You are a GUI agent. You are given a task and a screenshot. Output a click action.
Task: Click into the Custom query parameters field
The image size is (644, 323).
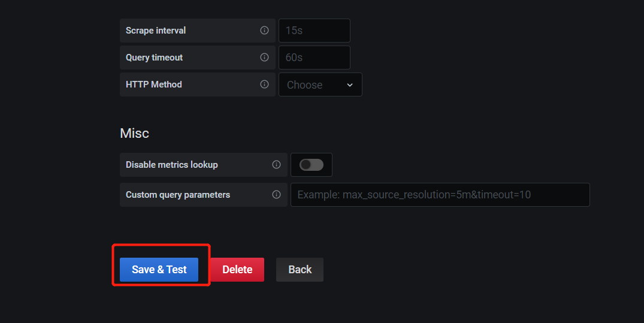click(x=440, y=195)
